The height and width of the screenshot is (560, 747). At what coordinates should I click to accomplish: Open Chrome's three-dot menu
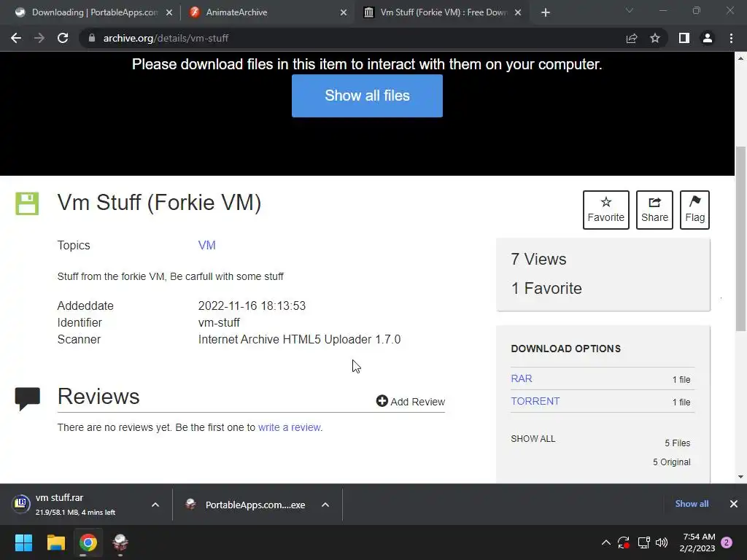point(731,38)
